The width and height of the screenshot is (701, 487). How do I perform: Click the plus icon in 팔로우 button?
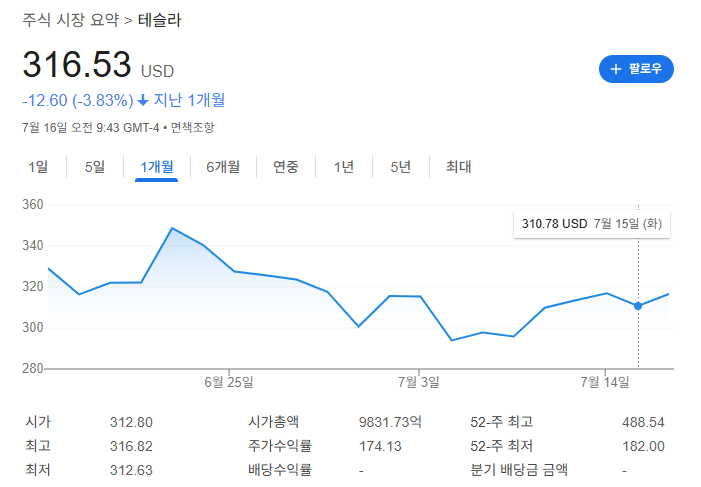pyautogui.click(x=616, y=69)
